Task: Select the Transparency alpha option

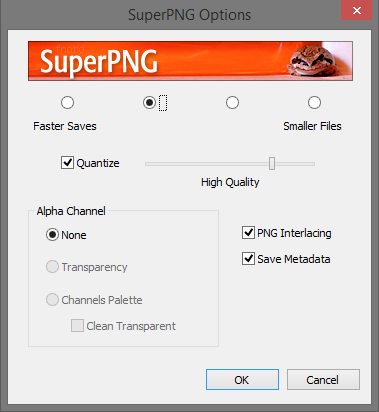Action: [x=52, y=267]
